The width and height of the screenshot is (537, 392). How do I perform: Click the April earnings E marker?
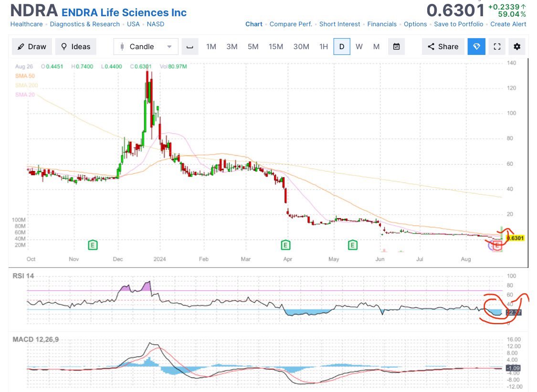click(285, 244)
